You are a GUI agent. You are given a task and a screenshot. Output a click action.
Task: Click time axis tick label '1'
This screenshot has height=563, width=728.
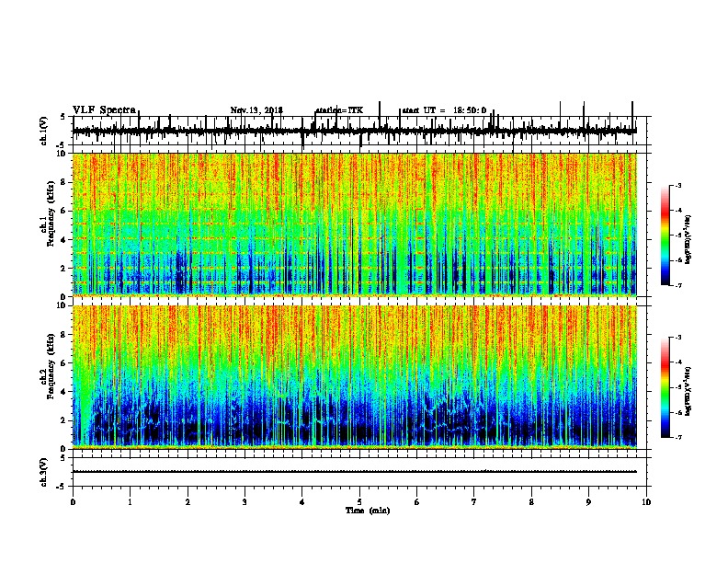coord(130,501)
